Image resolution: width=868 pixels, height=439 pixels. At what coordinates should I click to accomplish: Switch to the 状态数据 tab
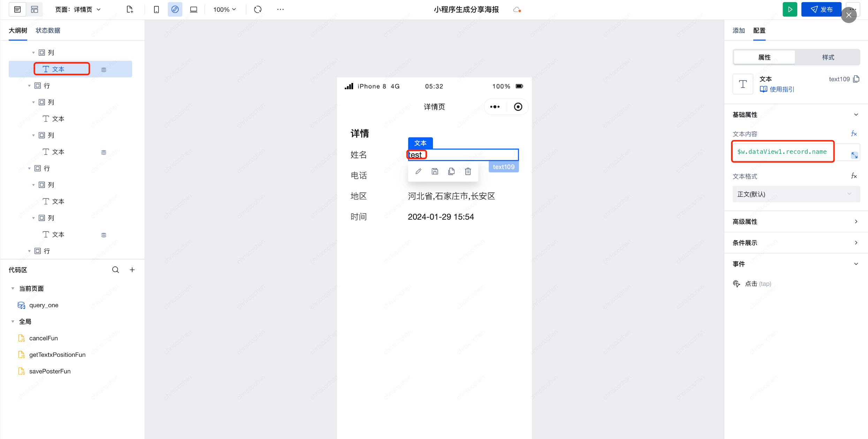pos(48,30)
